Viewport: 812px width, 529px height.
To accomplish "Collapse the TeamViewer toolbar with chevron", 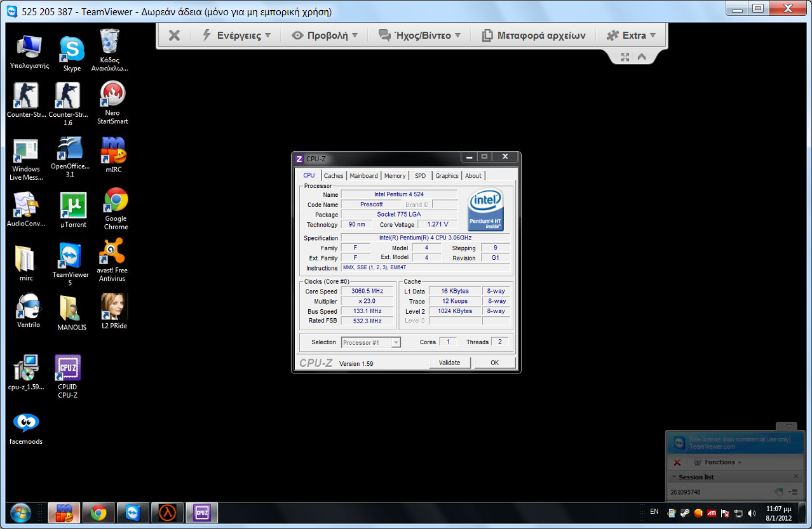I will (x=642, y=57).
